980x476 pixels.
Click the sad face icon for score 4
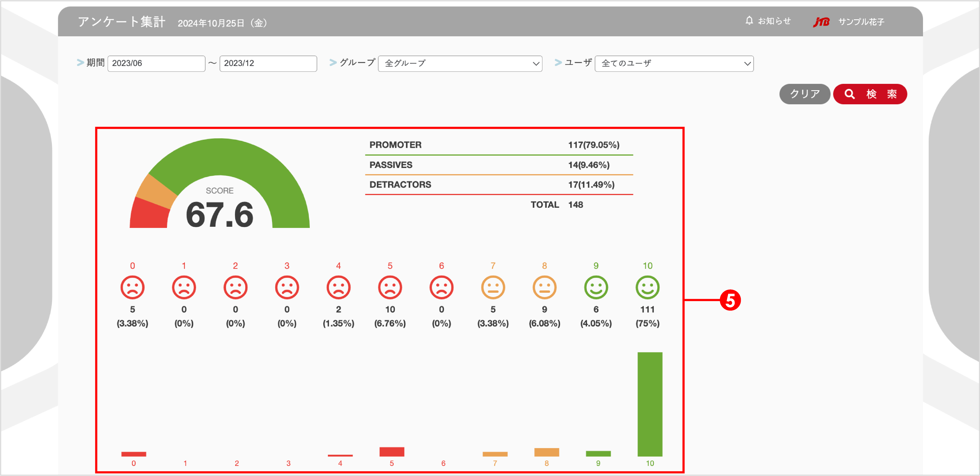(338, 288)
